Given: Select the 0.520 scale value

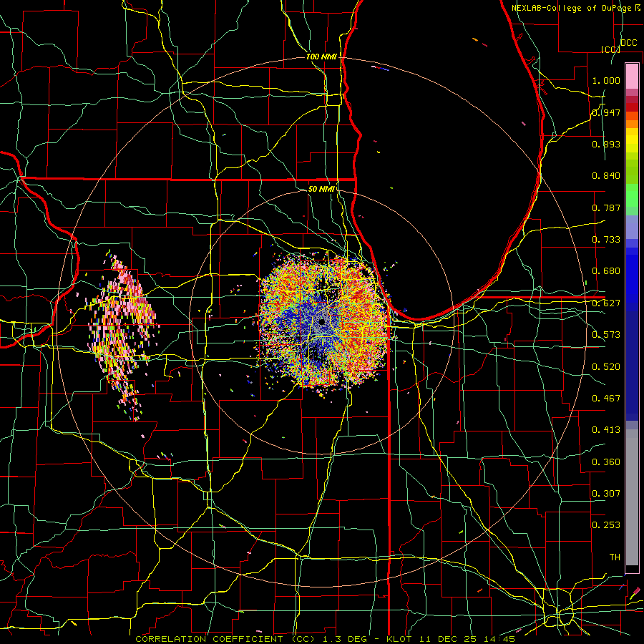Looking at the screenshot, I should 606,367.
